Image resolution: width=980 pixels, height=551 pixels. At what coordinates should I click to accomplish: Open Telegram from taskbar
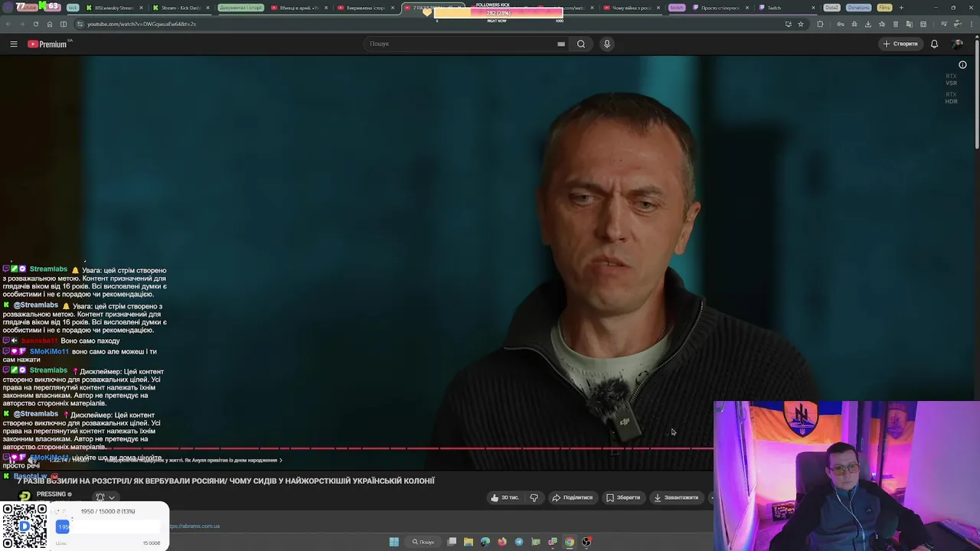coord(519,542)
